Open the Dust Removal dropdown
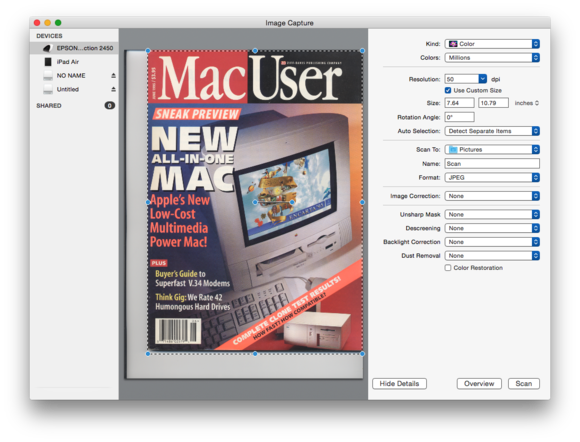 [492, 256]
